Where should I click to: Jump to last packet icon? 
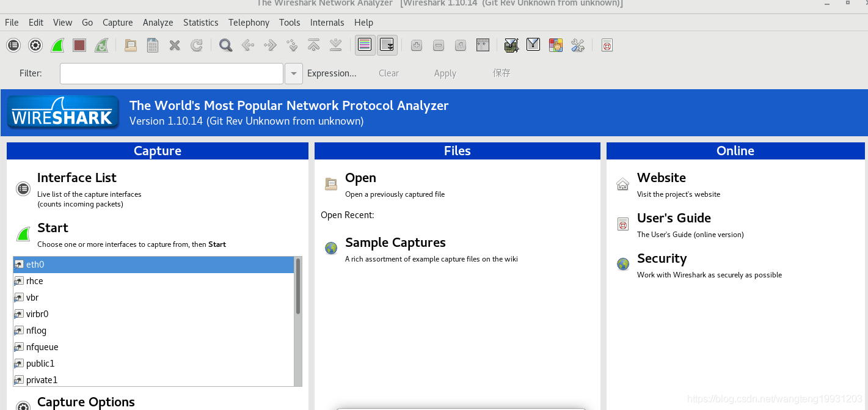tap(335, 45)
